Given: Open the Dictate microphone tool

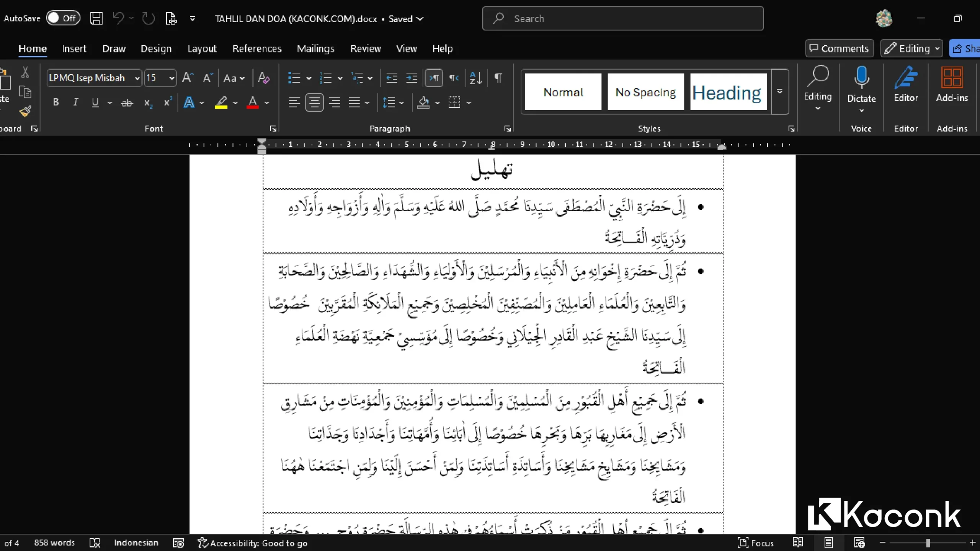Looking at the screenshot, I should 861,78.
